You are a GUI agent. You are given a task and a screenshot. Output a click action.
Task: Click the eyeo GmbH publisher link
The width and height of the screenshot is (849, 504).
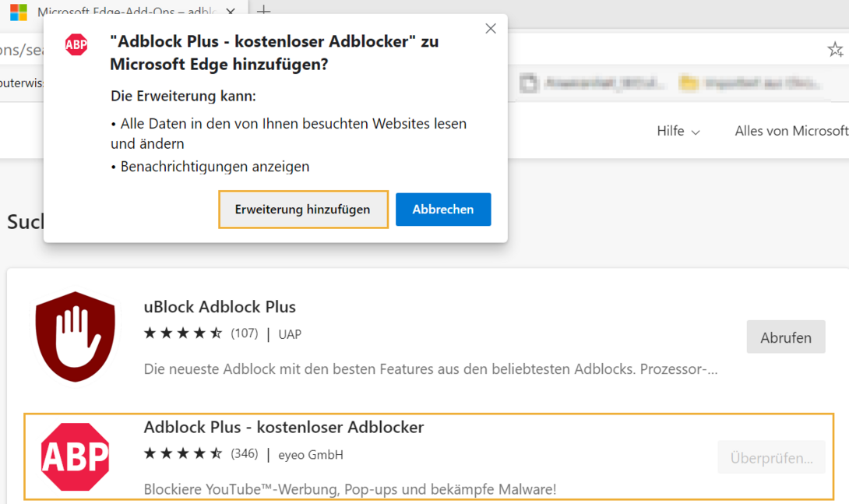(x=310, y=453)
